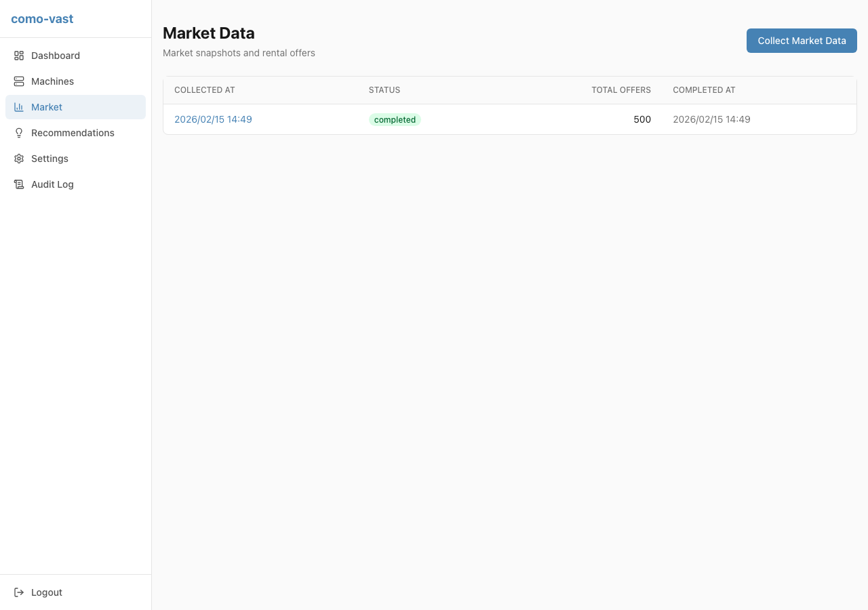Image resolution: width=868 pixels, height=610 pixels.
Task: Click the Logout arrow icon
Action: (x=19, y=592)
